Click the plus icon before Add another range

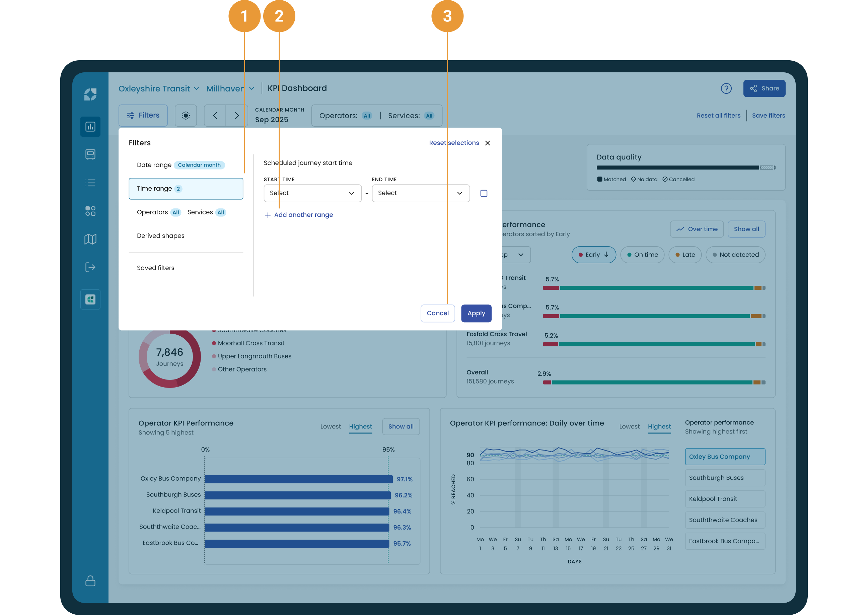coord(268,215)
